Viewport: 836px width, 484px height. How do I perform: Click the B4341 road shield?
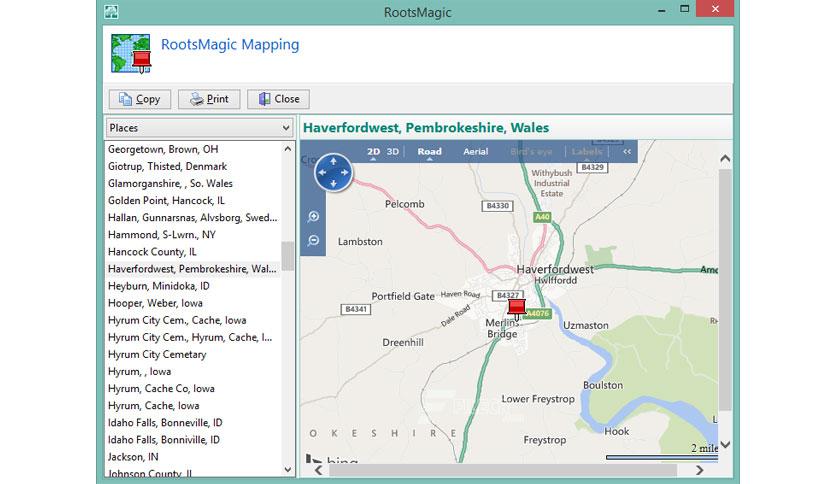[356, 309]
